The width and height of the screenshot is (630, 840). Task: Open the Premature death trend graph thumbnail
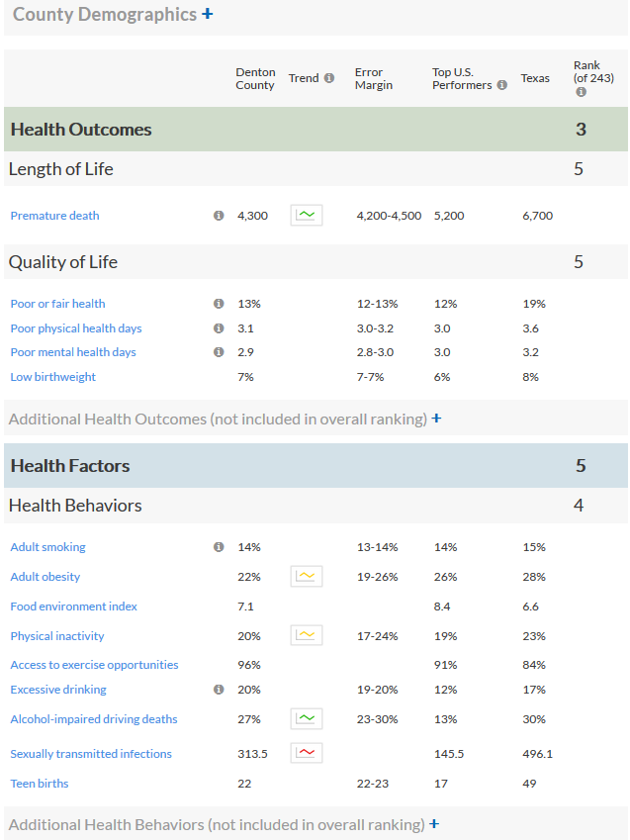click(x=307, y=216)
